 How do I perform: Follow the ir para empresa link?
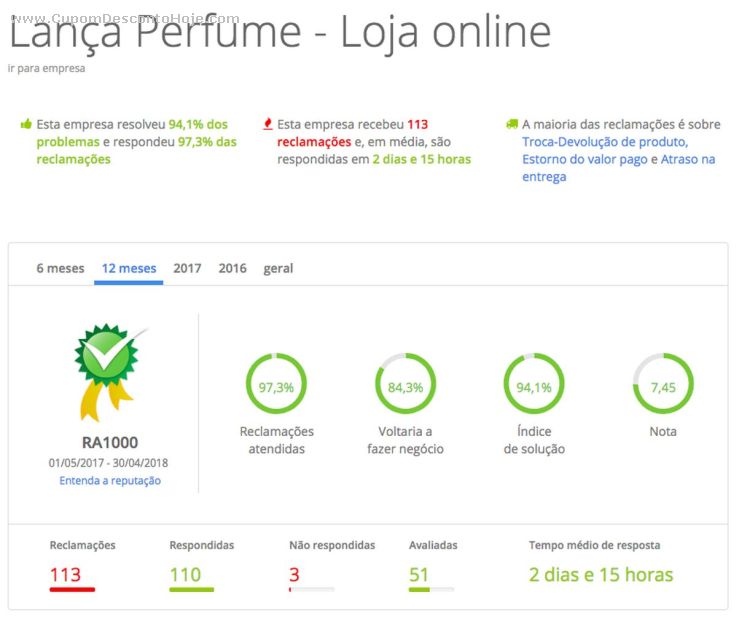click(x=46, y=68)
